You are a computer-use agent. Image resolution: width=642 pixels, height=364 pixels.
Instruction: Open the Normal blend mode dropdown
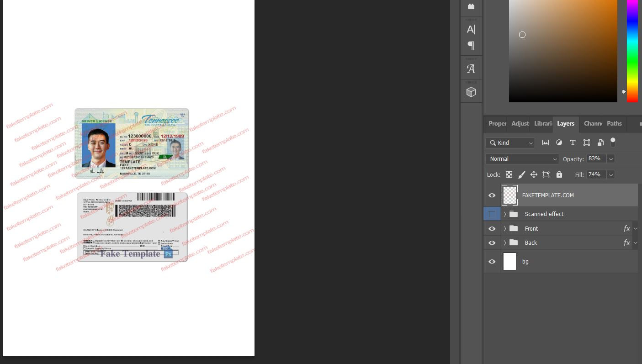click(x=522, y=159)
